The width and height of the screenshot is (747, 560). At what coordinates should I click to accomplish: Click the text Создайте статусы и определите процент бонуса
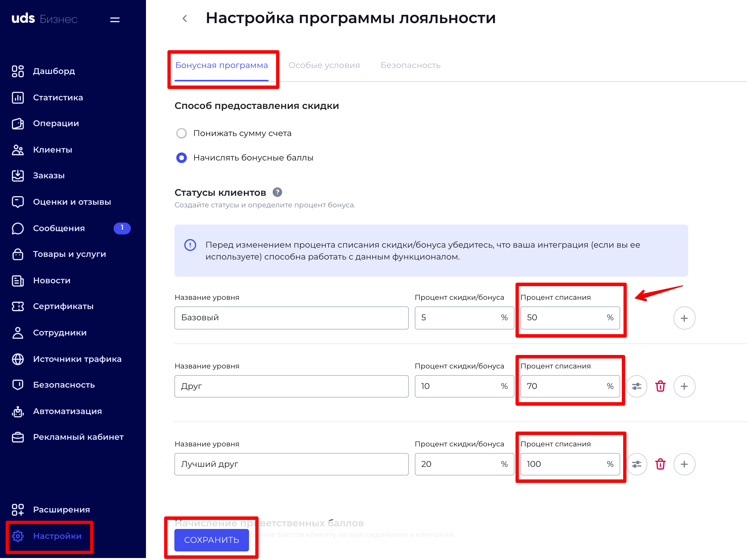(265, 205)
